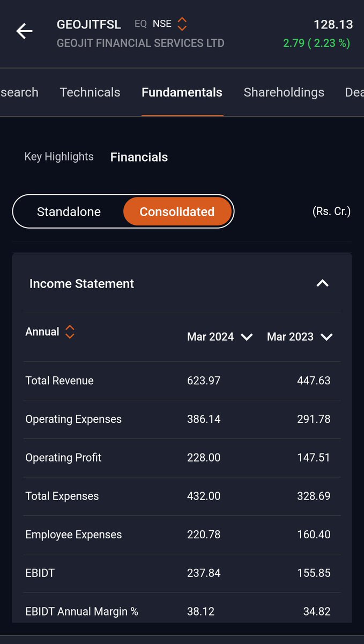Select the EBIDT Annual Margin % row label
The height and width of the screenshot is (644, 364).
[81, 612]
